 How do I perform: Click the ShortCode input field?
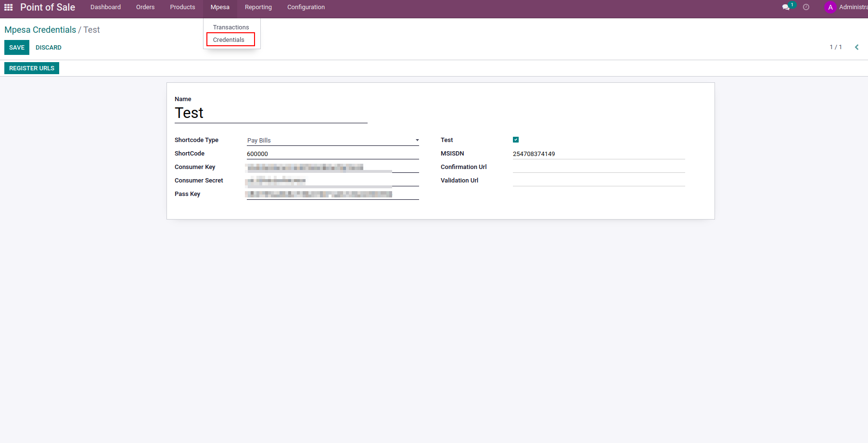(332, 154)
